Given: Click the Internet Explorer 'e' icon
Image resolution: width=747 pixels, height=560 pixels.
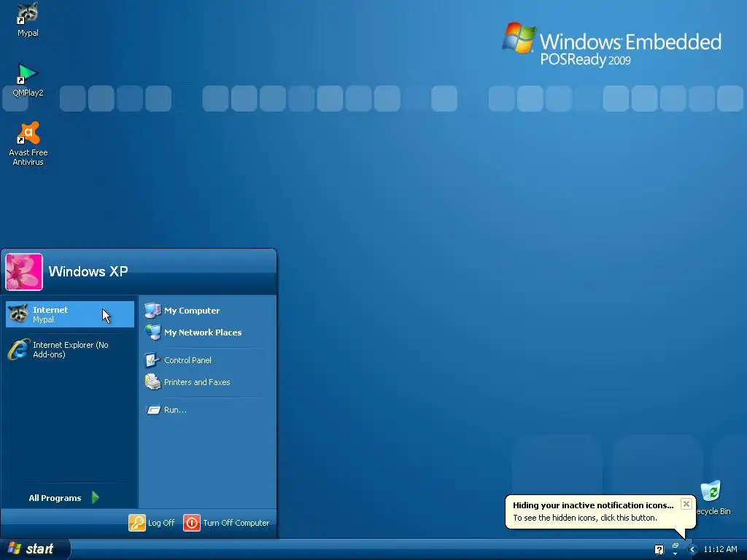Looking at the screenshot, I should point(18,349).
